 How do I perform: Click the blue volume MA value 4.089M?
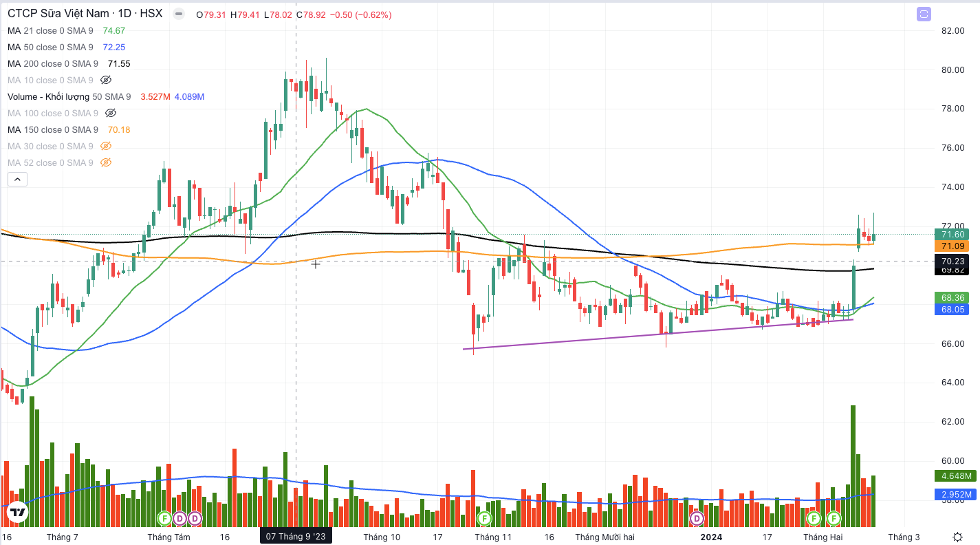coord(189,96)
